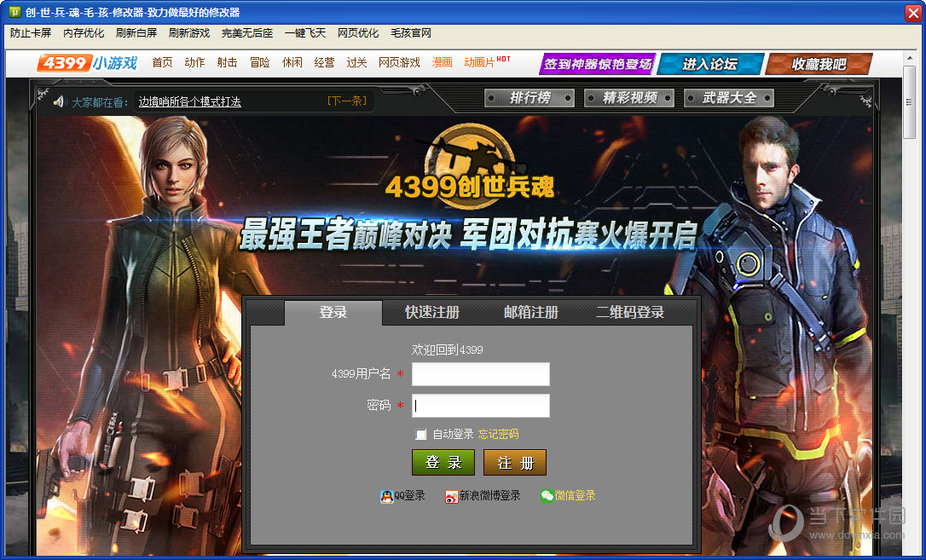This screenshot has width=926, height=560.
Task: Choose 完美无后座 menu item
Action: pos(247,33)
